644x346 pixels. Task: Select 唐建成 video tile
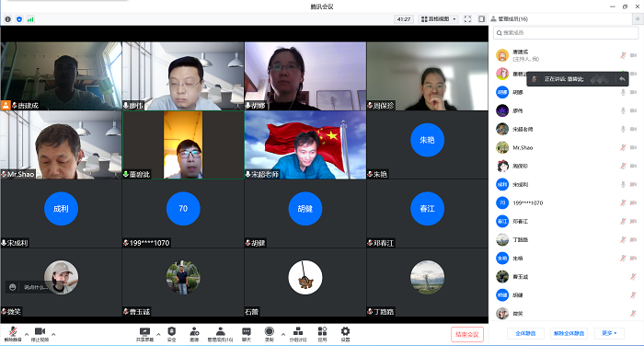62,76
